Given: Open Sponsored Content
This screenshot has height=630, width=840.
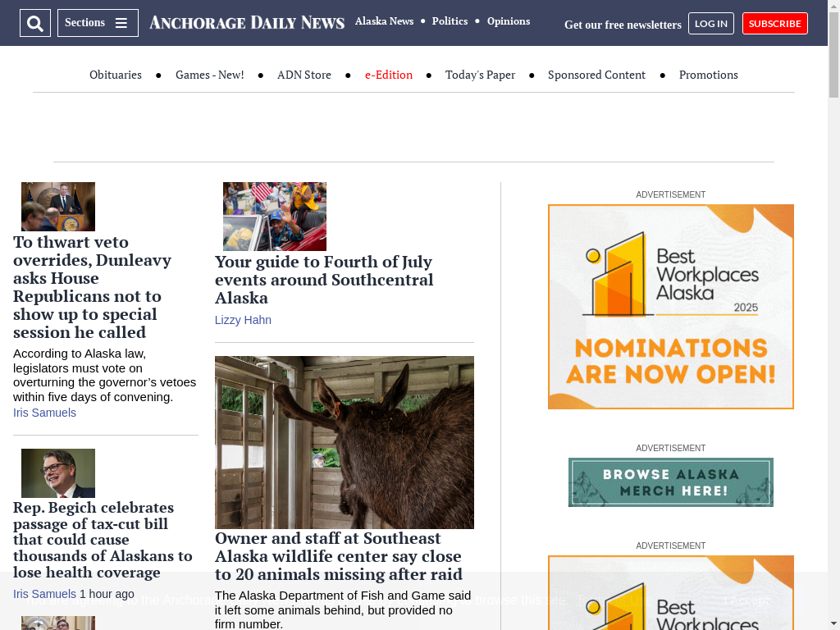Looking at the screenshot, I should pos(596,75).
